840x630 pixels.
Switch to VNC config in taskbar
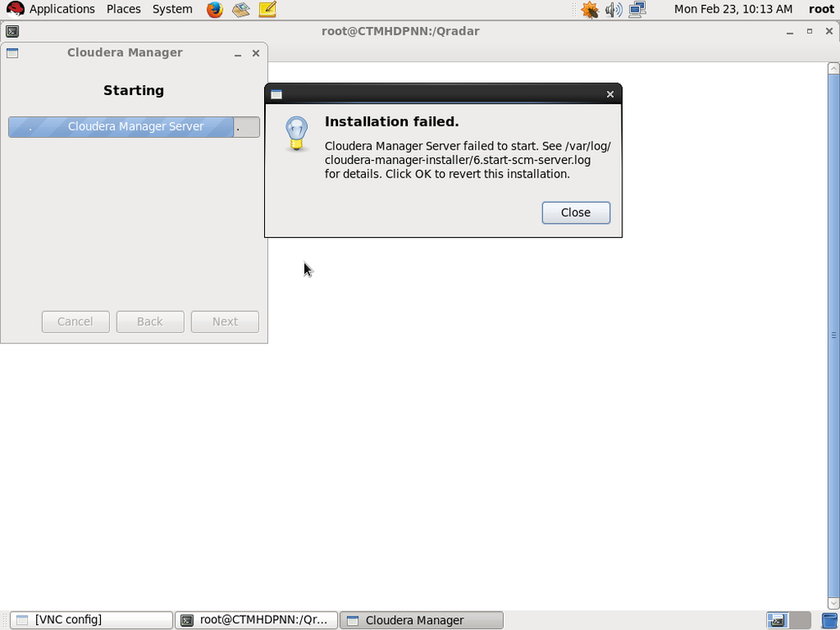point(92,620)
